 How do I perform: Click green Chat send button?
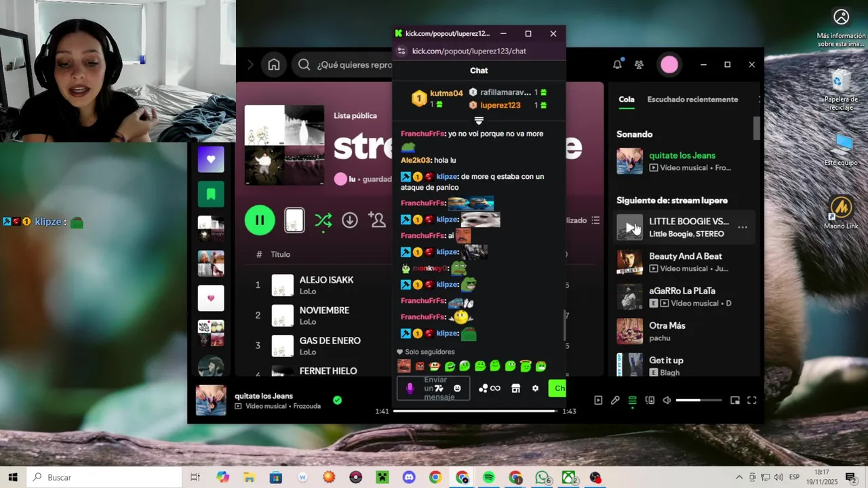coord(557,388)
